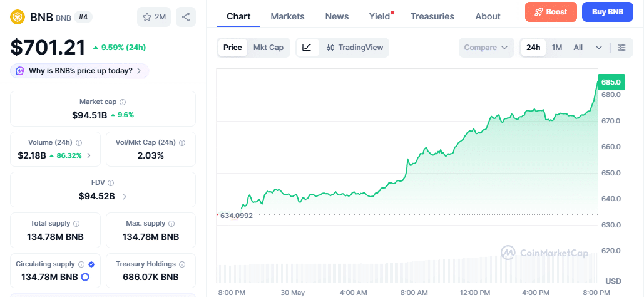The height and width of the screenshot is (297, 644).
Task: Show Total supply info icon
Action: 76,224
